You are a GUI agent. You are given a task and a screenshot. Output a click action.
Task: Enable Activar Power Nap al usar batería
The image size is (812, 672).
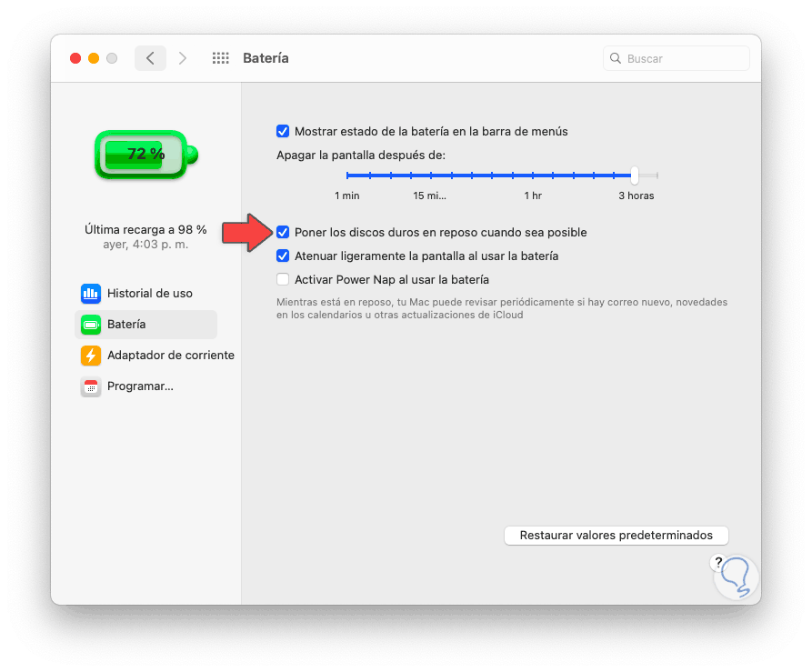(283, 280)
